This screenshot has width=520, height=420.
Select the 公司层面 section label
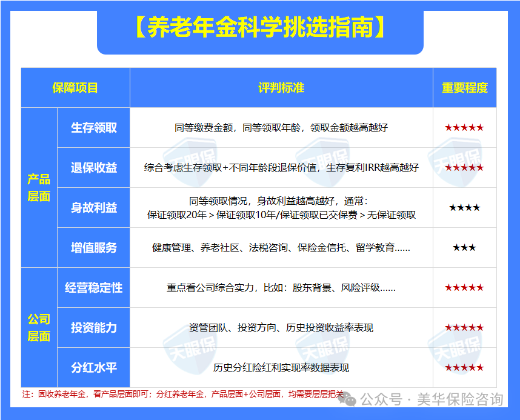[x=39, y=327]
